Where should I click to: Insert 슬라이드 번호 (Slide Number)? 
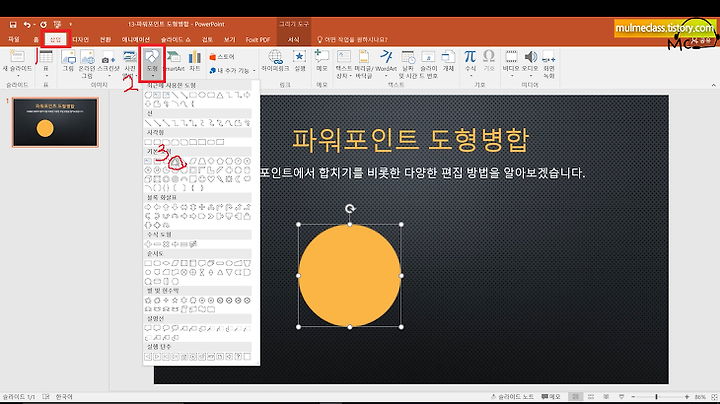tap(428, 64)
